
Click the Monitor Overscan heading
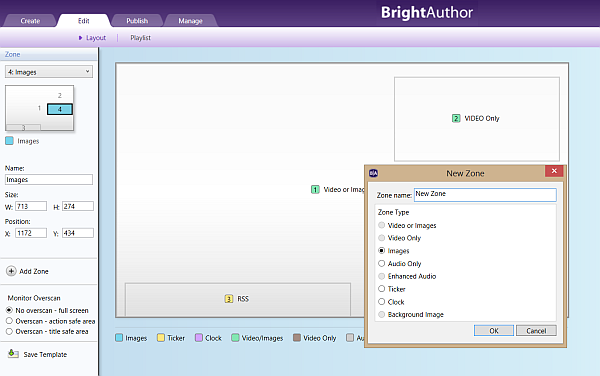tap(34, 298)
